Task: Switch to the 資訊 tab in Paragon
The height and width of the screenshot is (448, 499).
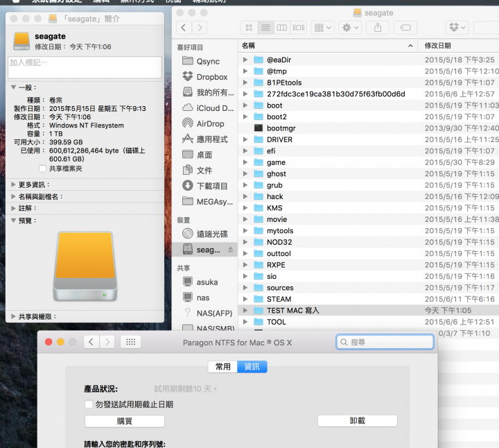Action: pos(252,366)
